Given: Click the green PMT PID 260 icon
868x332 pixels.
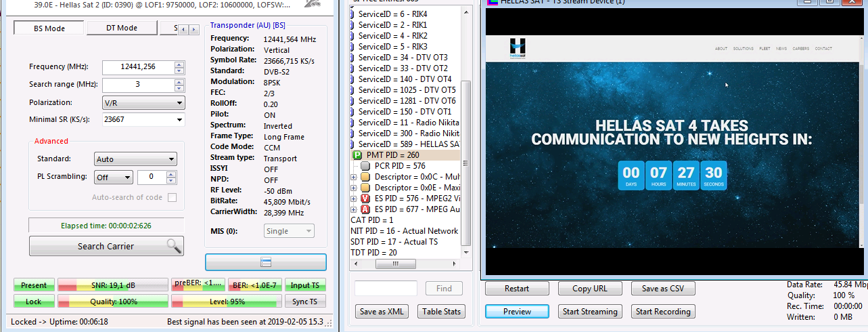Looking at the screenshot, I should point(357,155).
